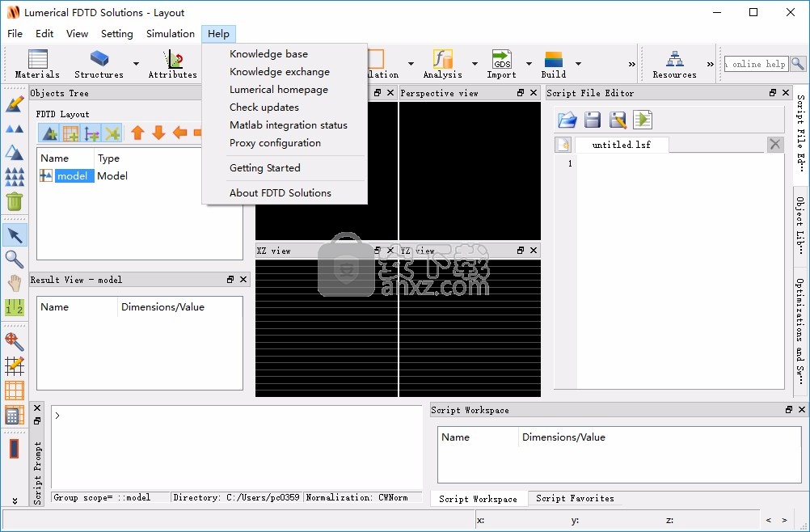Run the script with green play icon
Screen dimensions: 810x532
pos(643,120)
